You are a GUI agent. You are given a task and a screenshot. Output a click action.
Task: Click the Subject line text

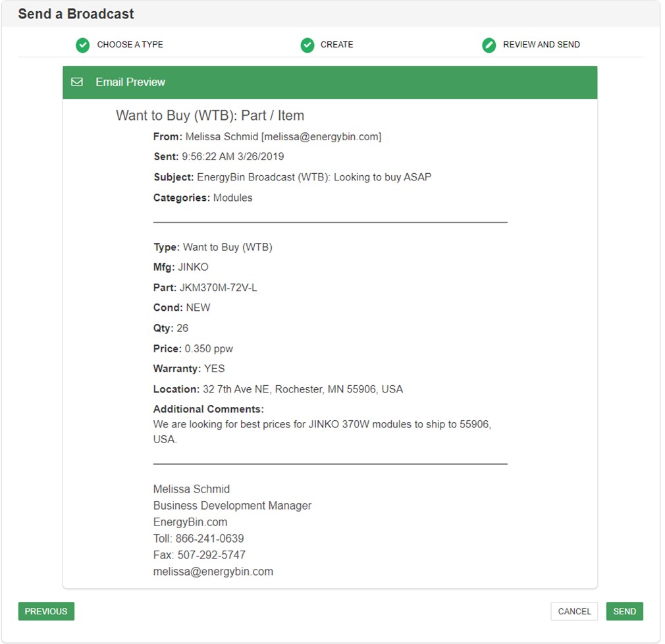314,177
